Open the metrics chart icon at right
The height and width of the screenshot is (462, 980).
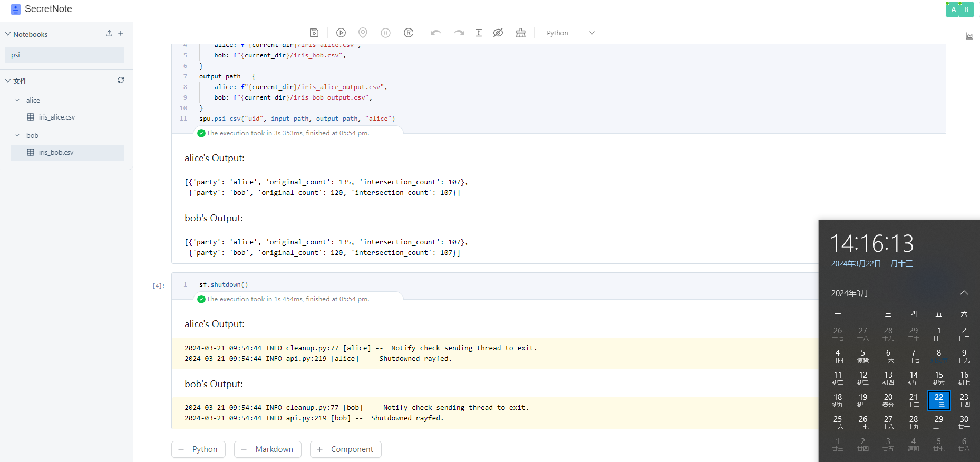click(x=969, y=36)
